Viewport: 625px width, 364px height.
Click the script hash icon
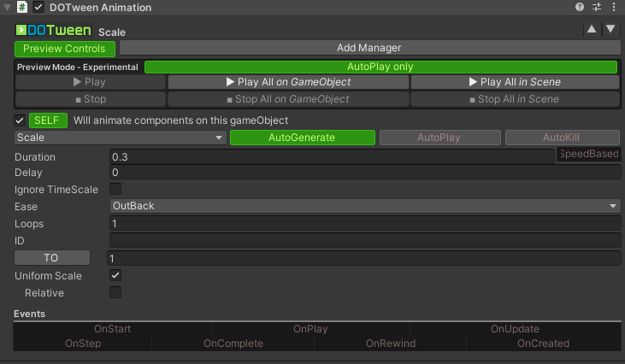[x=22, y=7]
